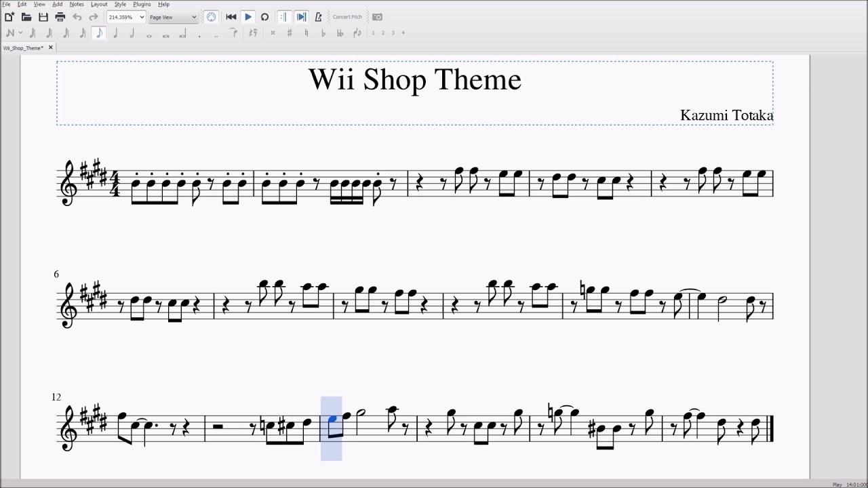Open the Layout menu
The width and height of the screenshot is (868, 488).
click(99, 4)
